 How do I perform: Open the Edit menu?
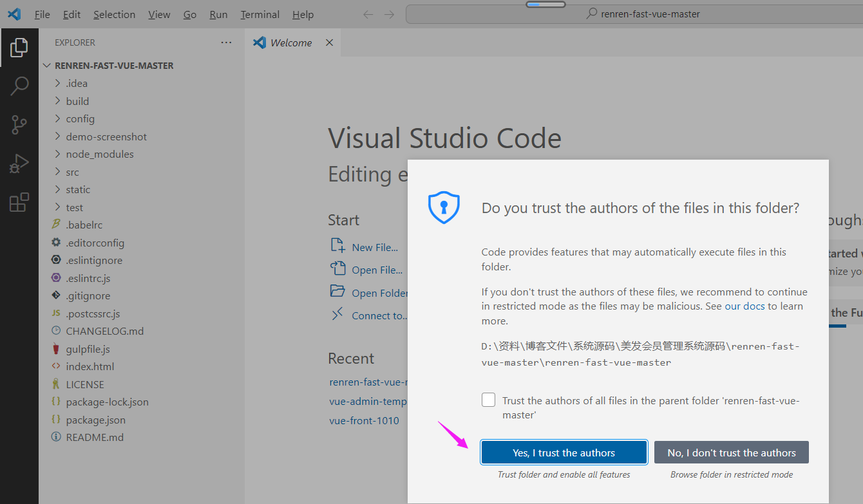[x=72, y=14]
